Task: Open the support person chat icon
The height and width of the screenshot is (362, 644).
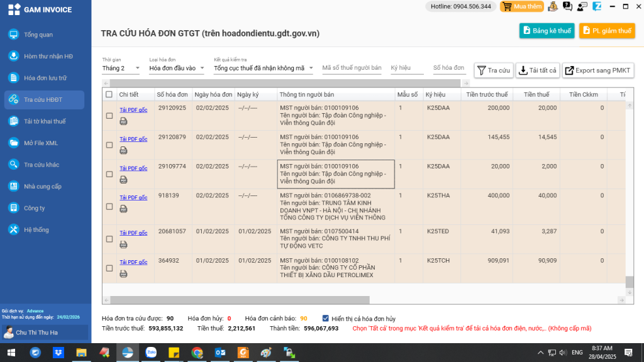Action: click(x=582, y=6)
